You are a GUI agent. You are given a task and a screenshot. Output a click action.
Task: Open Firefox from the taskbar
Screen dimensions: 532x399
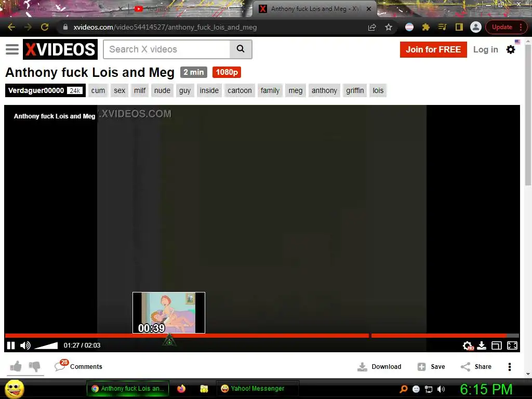(181, 389)
